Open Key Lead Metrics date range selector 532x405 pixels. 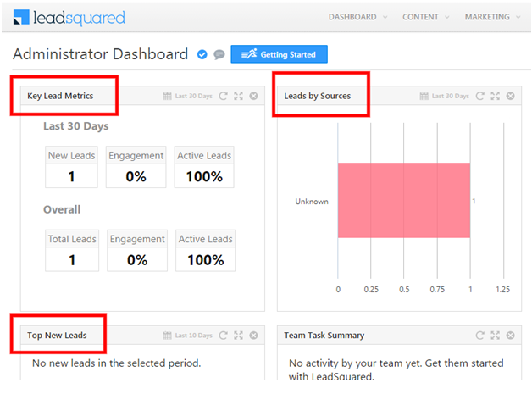coord(187,96)
